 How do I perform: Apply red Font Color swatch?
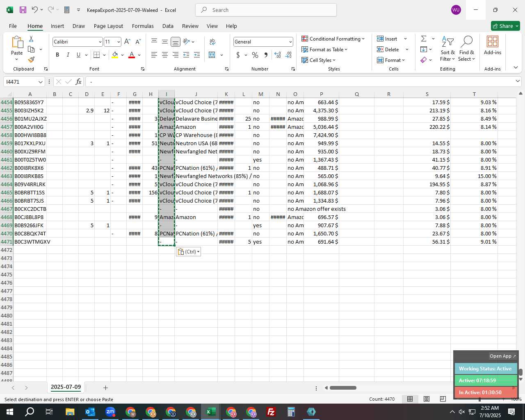point(132,55)
